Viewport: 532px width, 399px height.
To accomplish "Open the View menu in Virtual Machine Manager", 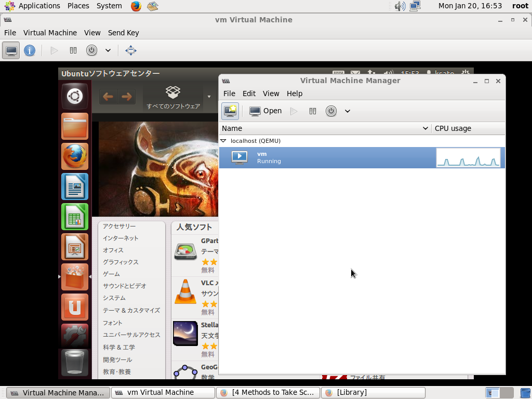I will 271,94.
